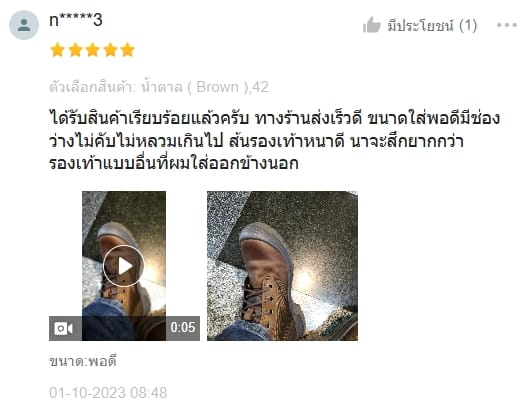
Task: Click the reviewer name n*****3
Action: tap(76, 20)
